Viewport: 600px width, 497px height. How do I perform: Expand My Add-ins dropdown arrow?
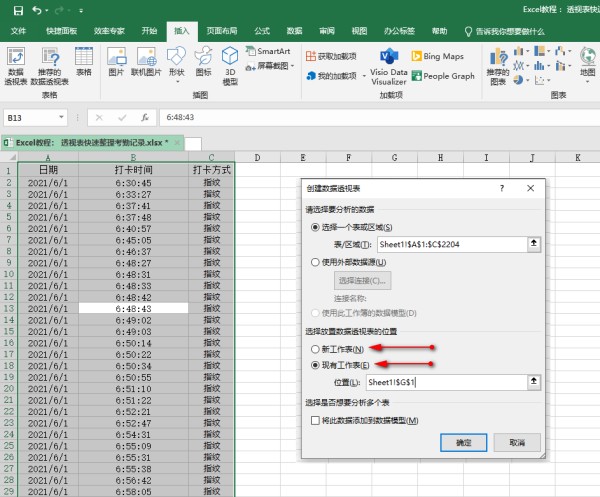(x=364, y=76)
